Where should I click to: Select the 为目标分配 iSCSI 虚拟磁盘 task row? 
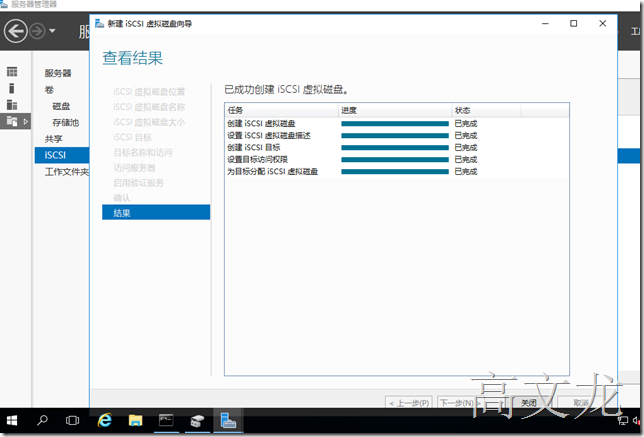pyautogui.click(x=397, y=171)
